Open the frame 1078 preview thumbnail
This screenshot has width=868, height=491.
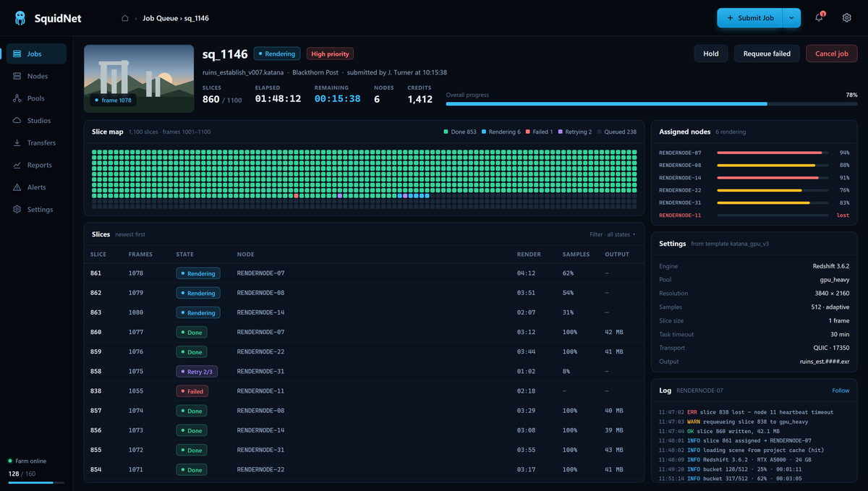pos(139,79)
